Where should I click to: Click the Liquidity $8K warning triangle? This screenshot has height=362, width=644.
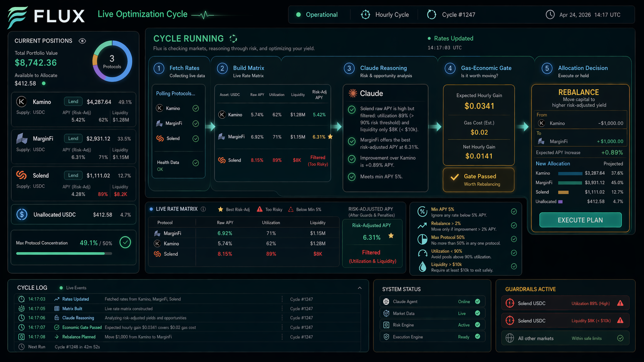coord(620,320)
